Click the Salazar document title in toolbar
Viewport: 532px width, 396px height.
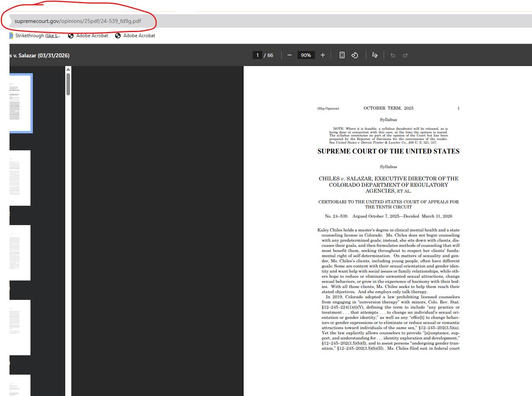40,55
